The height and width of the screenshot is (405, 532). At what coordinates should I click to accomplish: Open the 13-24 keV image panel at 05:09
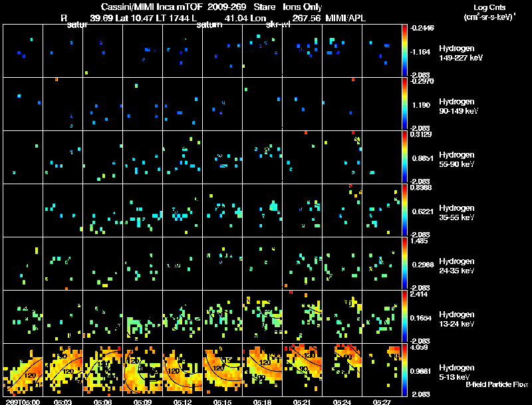142,317
